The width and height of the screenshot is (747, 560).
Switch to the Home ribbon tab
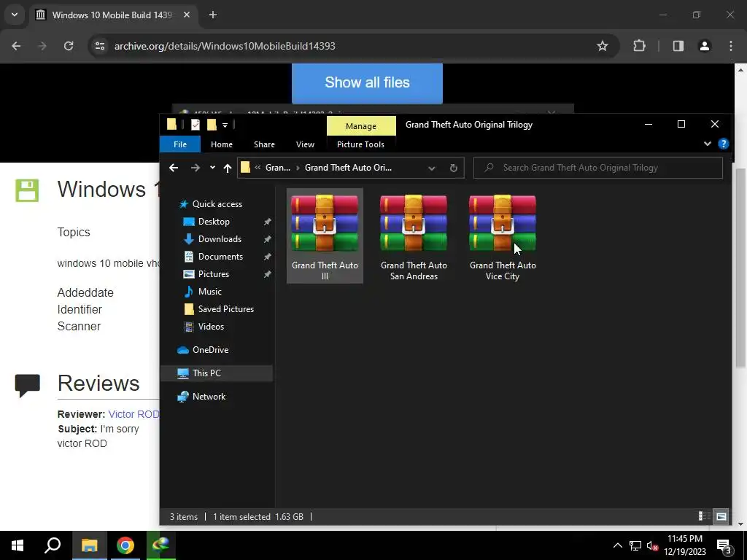[222, 144]
